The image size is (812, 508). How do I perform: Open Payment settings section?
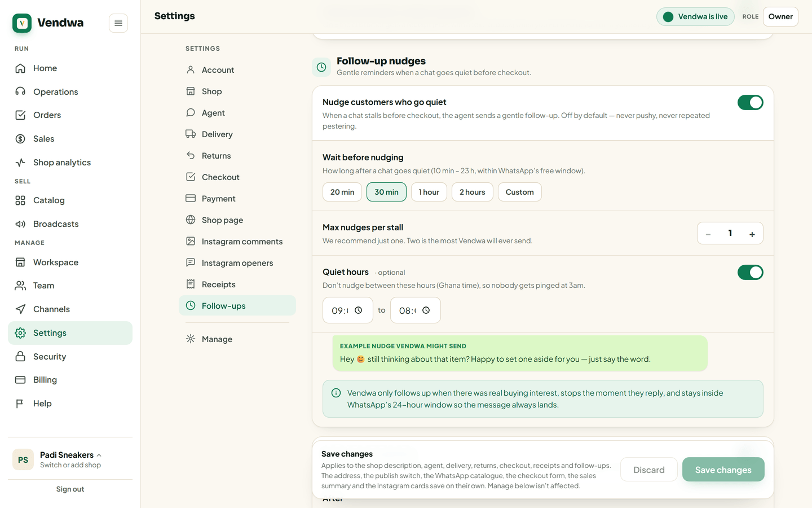[237, 199]
